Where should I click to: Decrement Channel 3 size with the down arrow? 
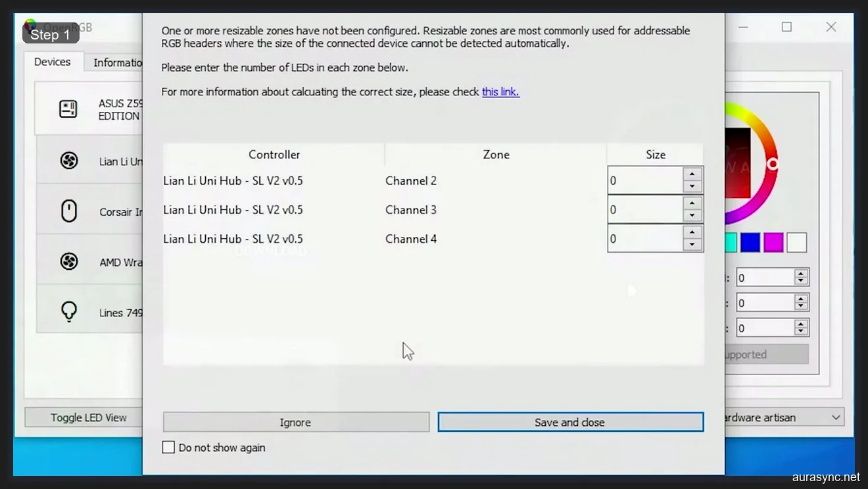click(x=692, y=215)
